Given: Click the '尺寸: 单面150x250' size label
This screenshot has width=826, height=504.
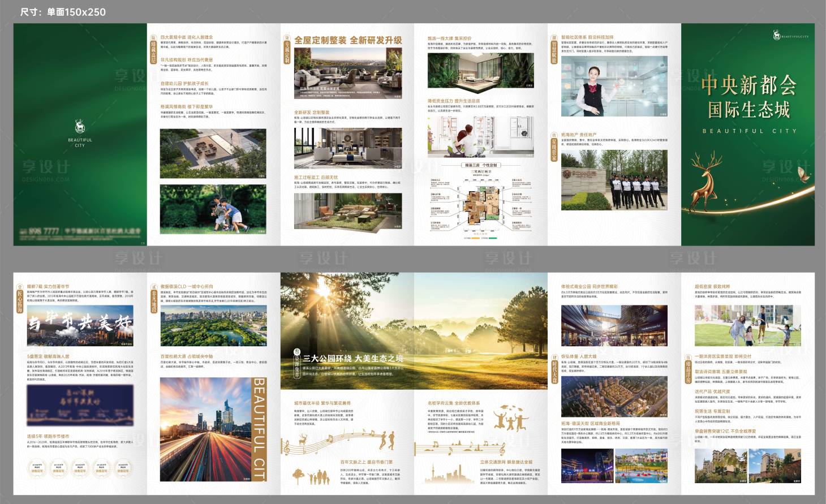Looking at the screenshot, I should coord(63,12).
